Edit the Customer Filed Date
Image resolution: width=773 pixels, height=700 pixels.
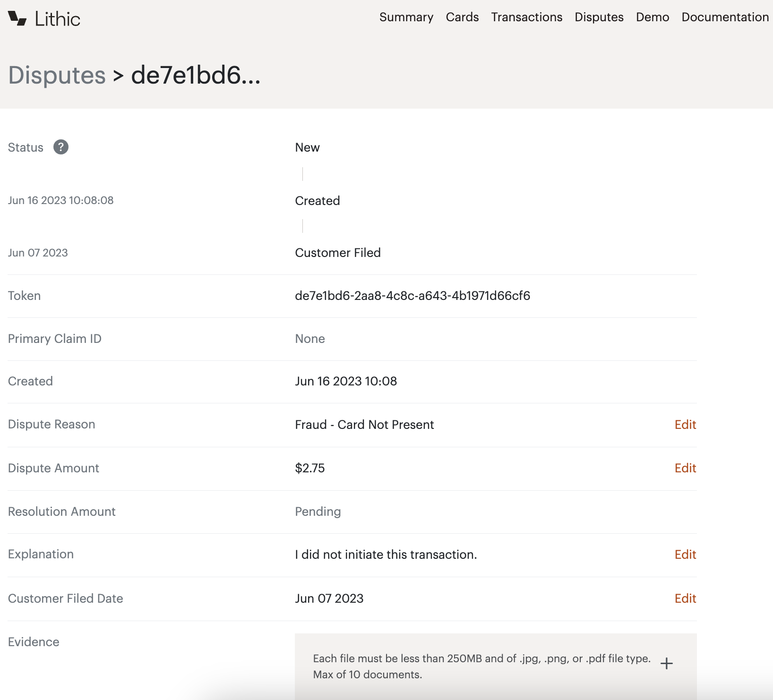(685, 598)
